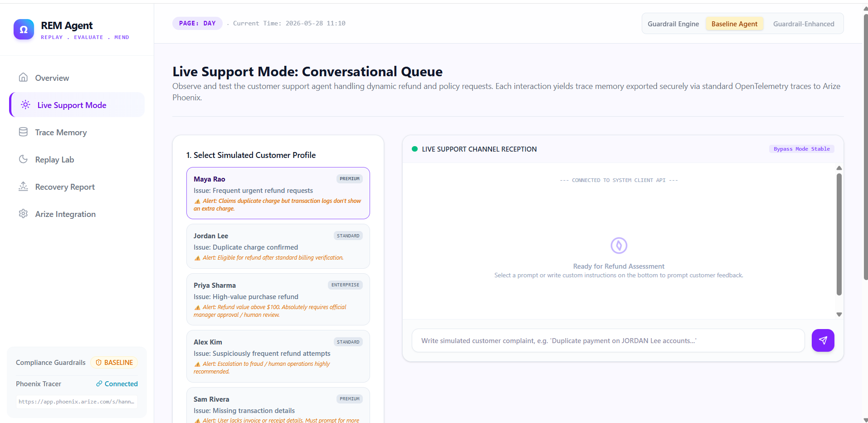
Task: Click 'Issue: Frequent urgent refund requests' text
Action: pyautogui.click(x=253, y=191)
